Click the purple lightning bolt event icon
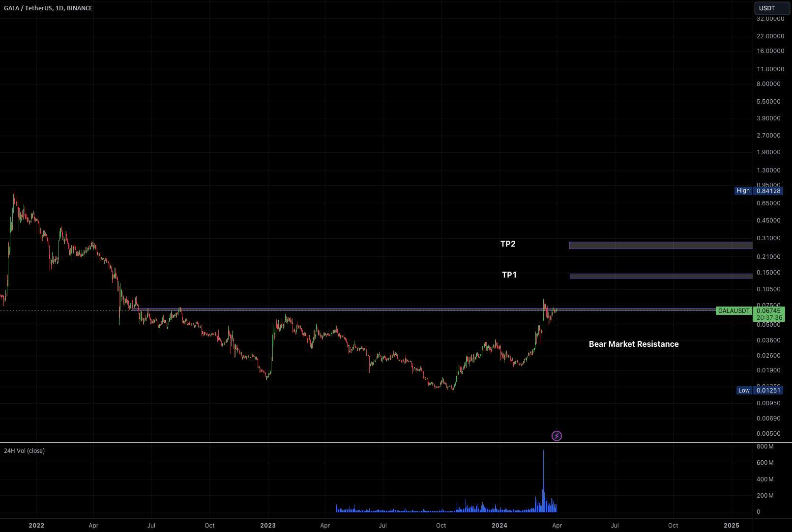 pyautogui.click(x=557, y=436)
